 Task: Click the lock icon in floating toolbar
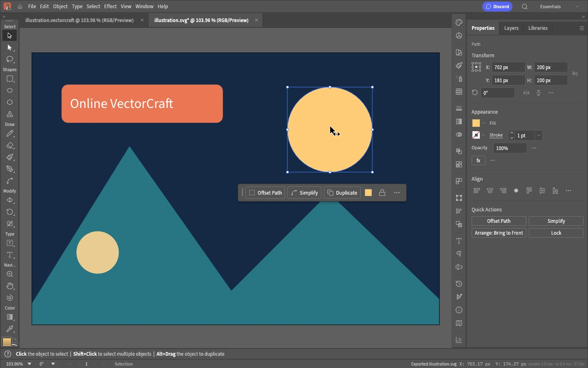click(382, 193)
